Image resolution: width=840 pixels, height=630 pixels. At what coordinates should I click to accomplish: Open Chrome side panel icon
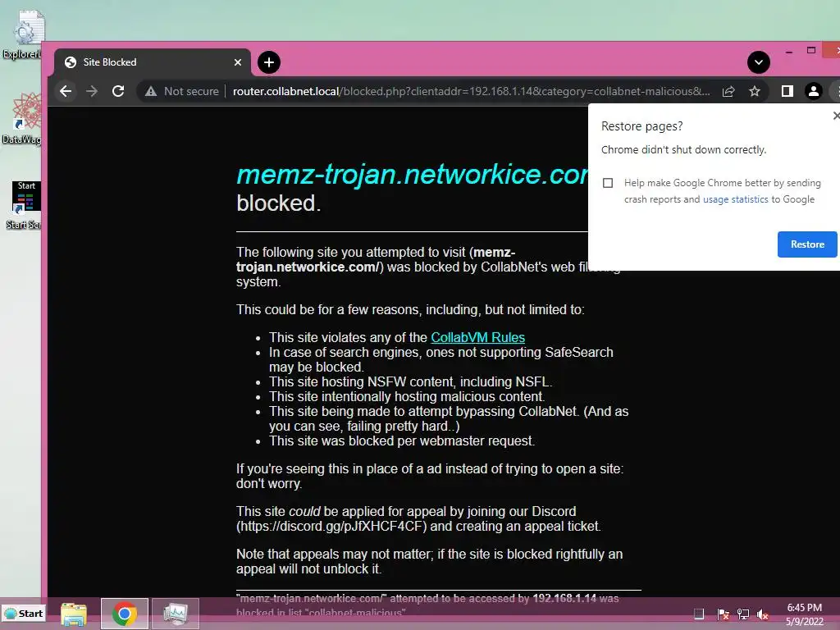(x=787, y=92)
